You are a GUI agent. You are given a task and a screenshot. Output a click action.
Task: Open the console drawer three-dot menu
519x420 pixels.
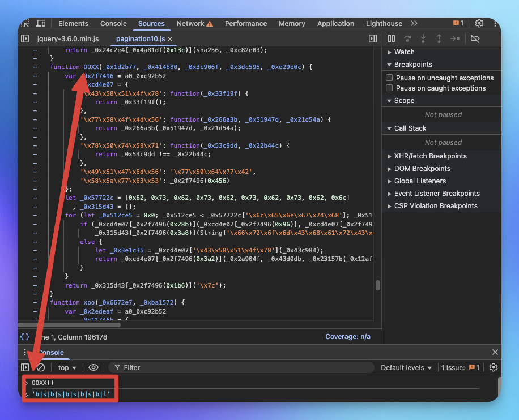(25, 352)
